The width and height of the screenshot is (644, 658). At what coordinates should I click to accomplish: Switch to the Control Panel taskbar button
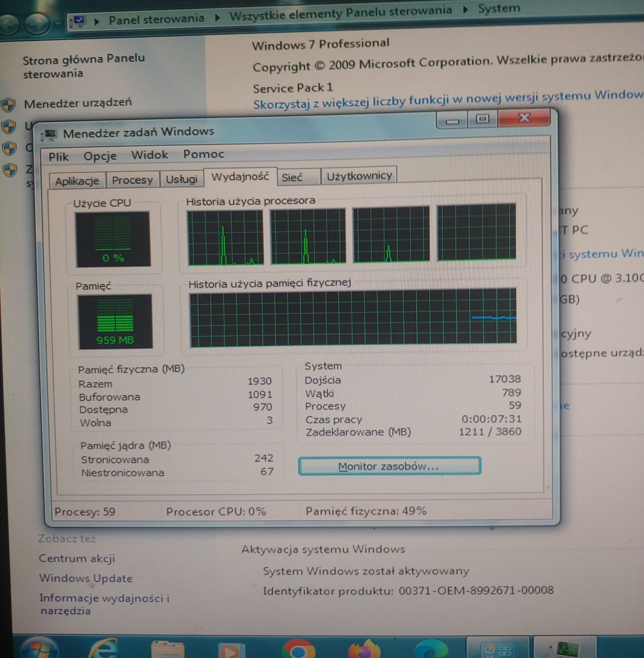click(498, 647)
